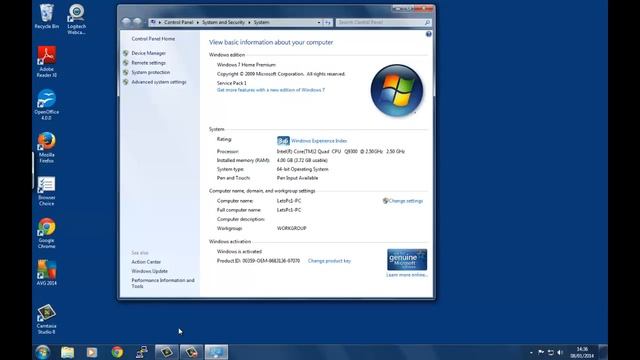Open Performance Information and Tools
Image resolution: width=640 pixels, height=360 pixels.
(163, 283)
